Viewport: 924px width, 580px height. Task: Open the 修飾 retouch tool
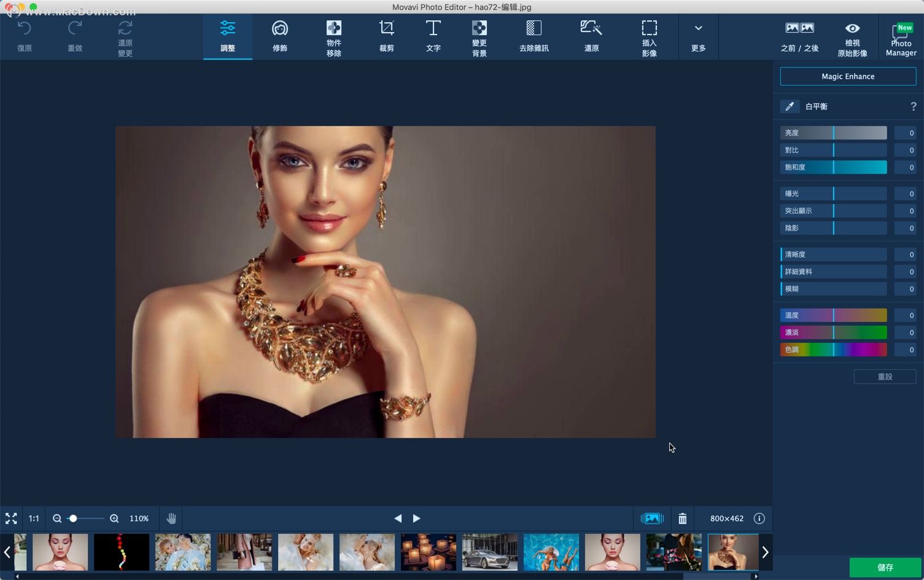tap(280, 36)
